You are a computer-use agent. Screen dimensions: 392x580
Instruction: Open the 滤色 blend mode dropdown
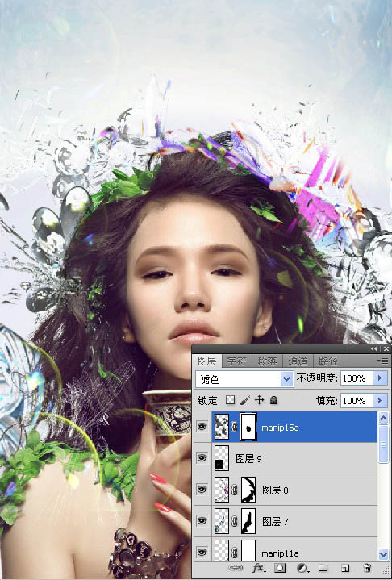click(244, 379)
